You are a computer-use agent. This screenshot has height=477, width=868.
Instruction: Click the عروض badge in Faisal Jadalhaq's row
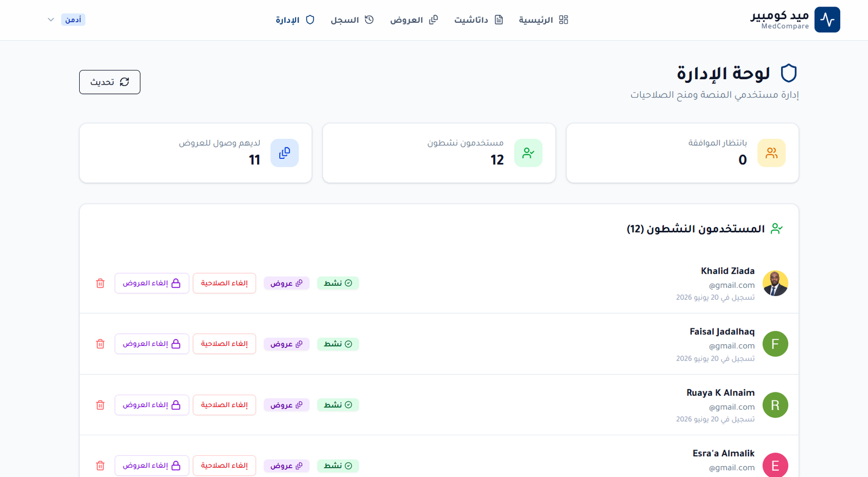point(286,344)
